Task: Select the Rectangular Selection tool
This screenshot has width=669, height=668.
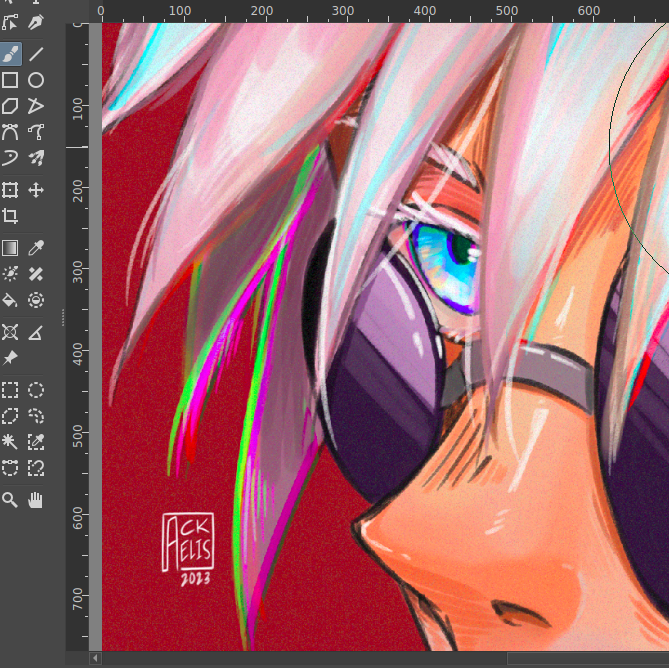Action: (10, 390)
